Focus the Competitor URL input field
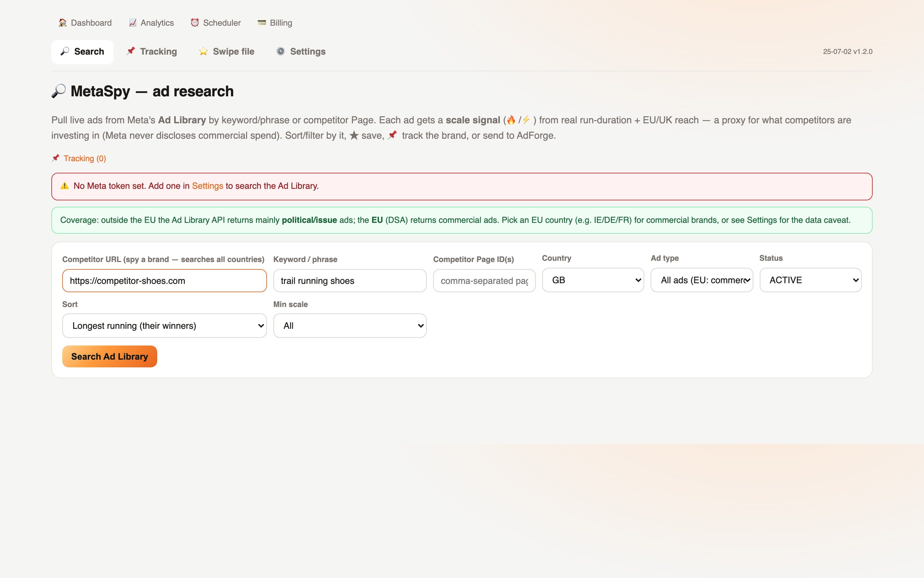 pos(165,281)
